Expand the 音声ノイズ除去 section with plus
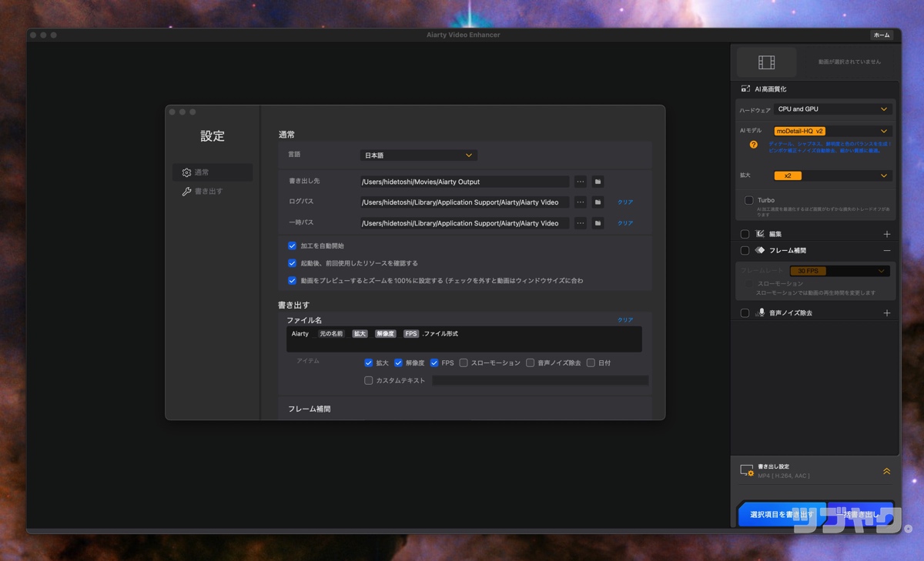Screen dimensions: 924x561 tap(887, 313)
